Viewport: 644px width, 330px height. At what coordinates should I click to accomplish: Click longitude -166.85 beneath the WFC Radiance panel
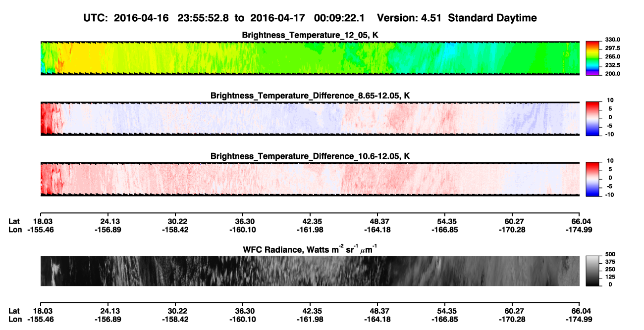tap(445, 319)
